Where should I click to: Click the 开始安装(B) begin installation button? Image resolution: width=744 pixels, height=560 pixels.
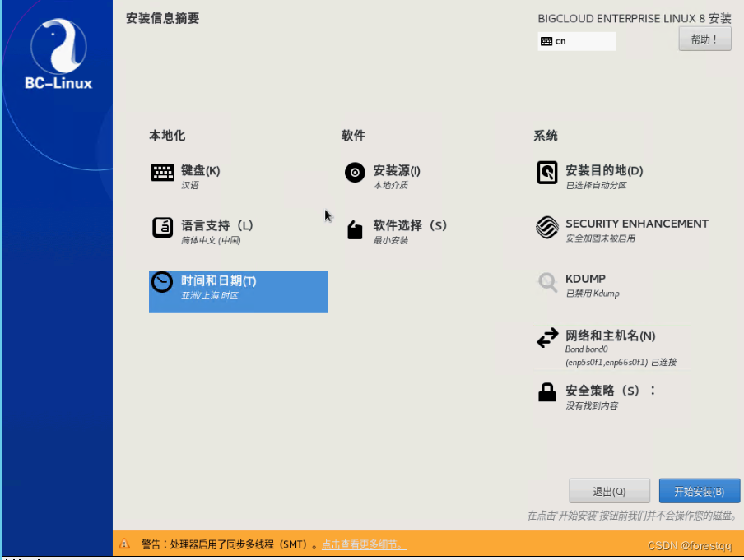point(700,491)
